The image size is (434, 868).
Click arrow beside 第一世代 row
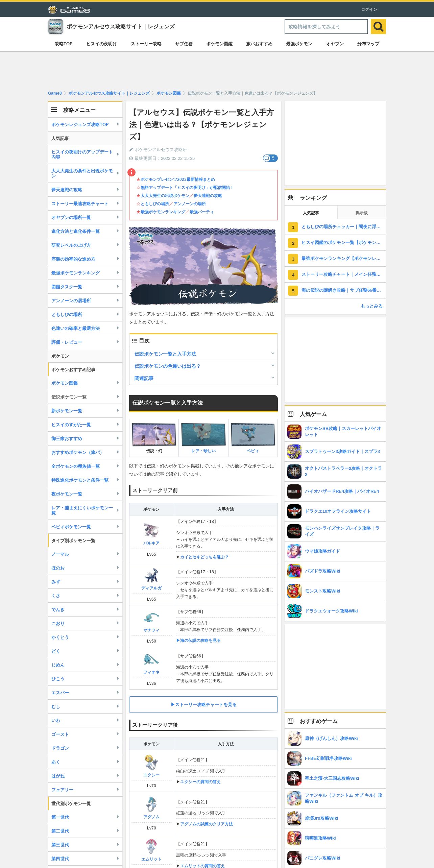tap(118, 817)
